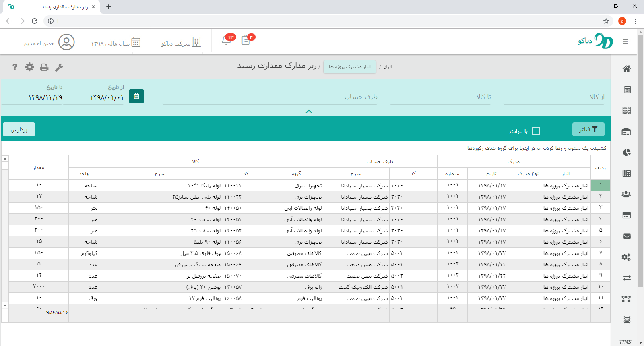This screenshot has height=346, width=644.
Task: Click the quantity ۲۰۰۰ cell
Action: click(39, 286)
